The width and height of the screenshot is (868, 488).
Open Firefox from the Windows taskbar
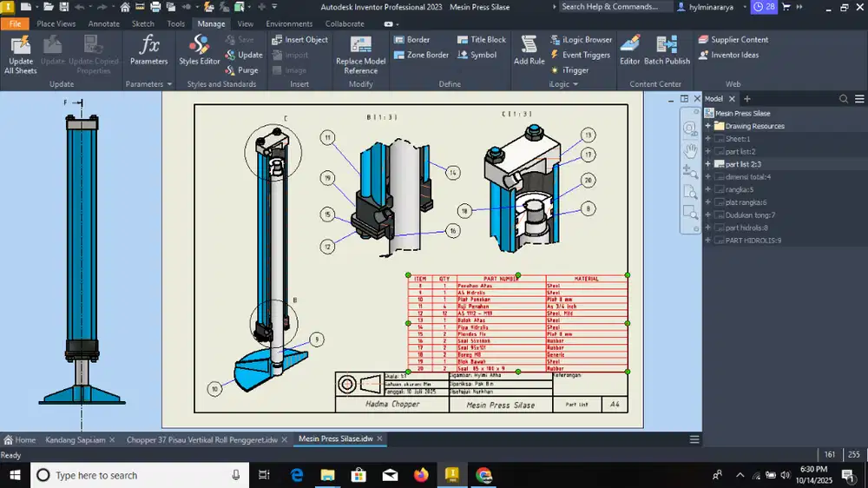pos(421,475)
